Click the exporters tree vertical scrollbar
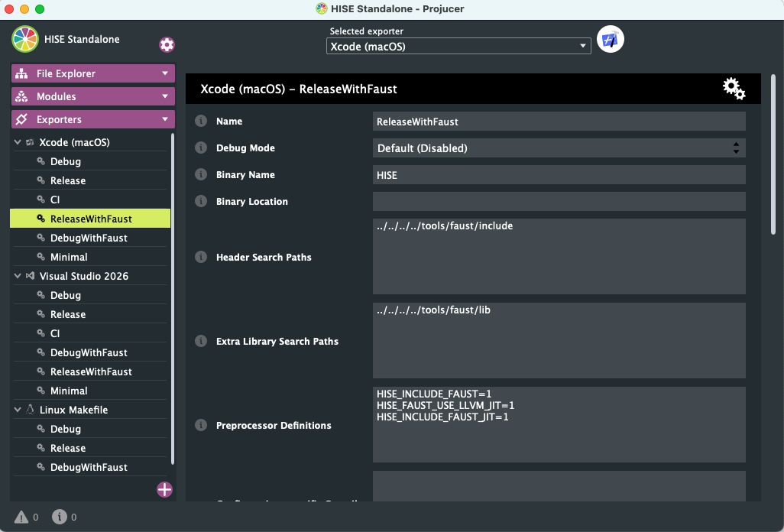 coord(173,299)
